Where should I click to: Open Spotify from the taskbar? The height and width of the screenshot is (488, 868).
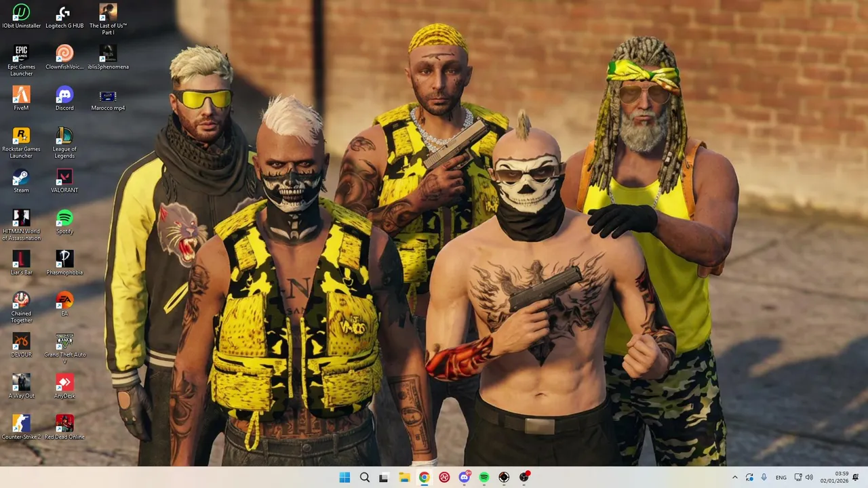[x=484, y=477]
